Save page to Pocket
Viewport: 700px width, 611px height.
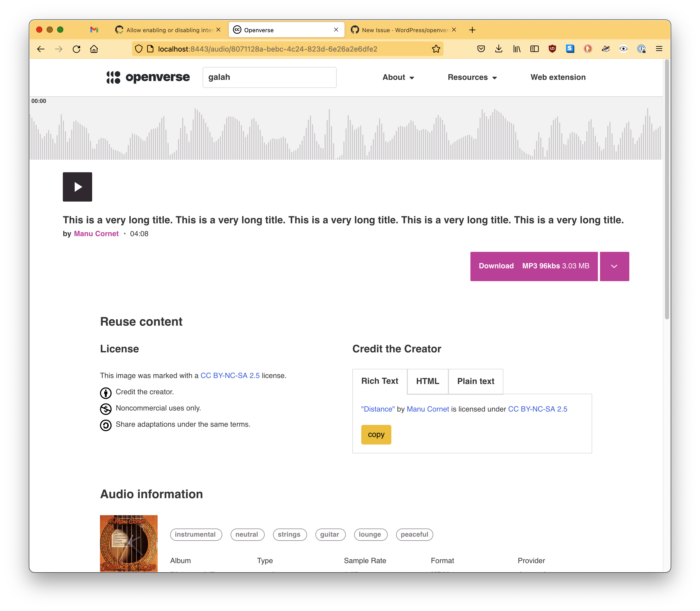coord(481,49)
